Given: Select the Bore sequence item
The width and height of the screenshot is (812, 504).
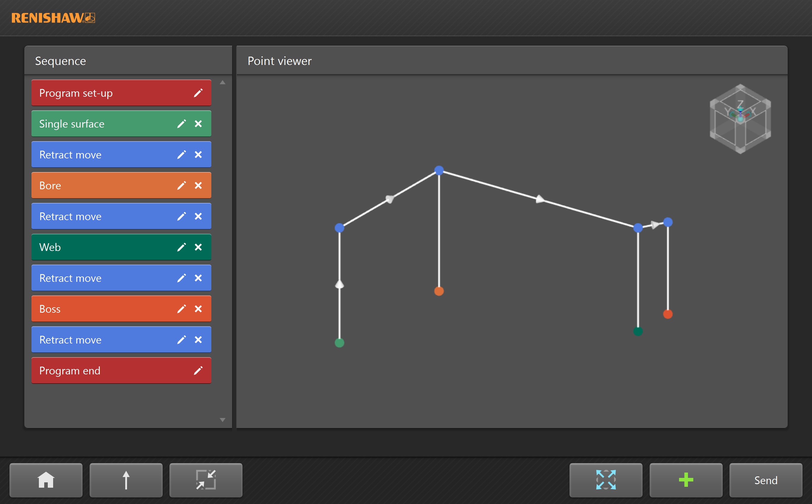Looking at the screenshot, I should point(100,186).
